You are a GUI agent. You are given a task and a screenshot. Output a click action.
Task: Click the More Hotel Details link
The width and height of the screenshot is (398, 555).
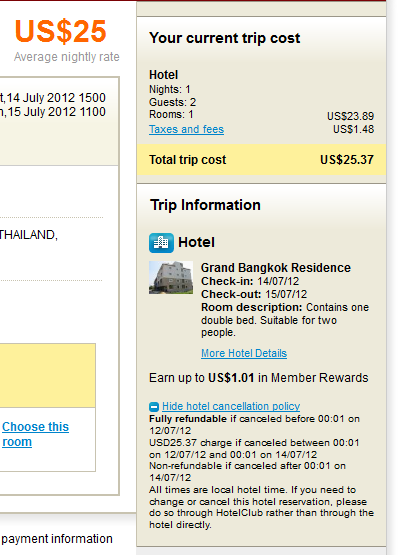[x=244, y=353]
